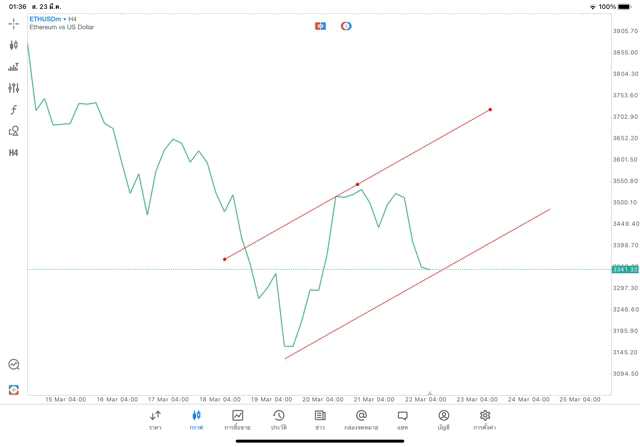The width and height of the screenshot is (640, 447).
Task: Change the chart type via candlestick icon
Action: pos(14,45)
